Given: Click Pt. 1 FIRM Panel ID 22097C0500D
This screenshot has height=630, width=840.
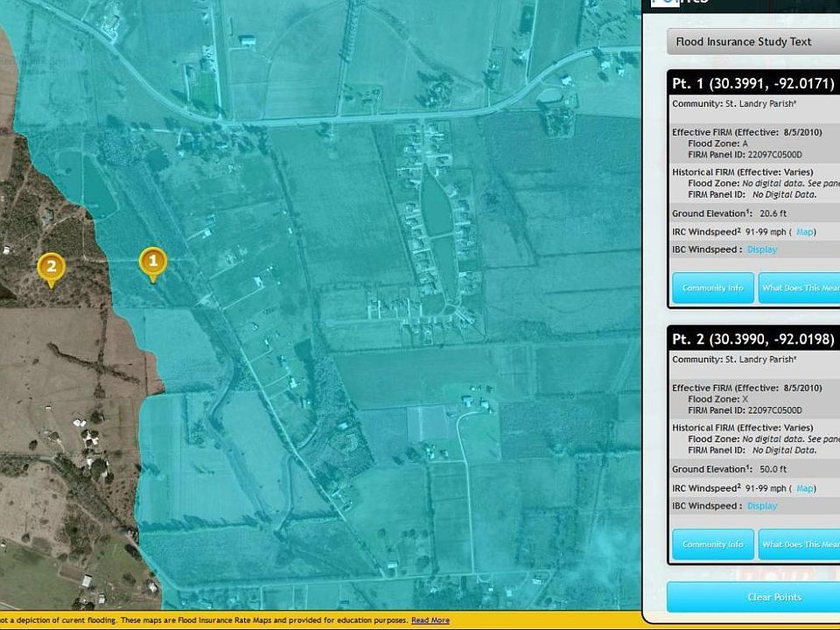Looking at the screenshot, I should pyautogui.click(x=745, y=155).
